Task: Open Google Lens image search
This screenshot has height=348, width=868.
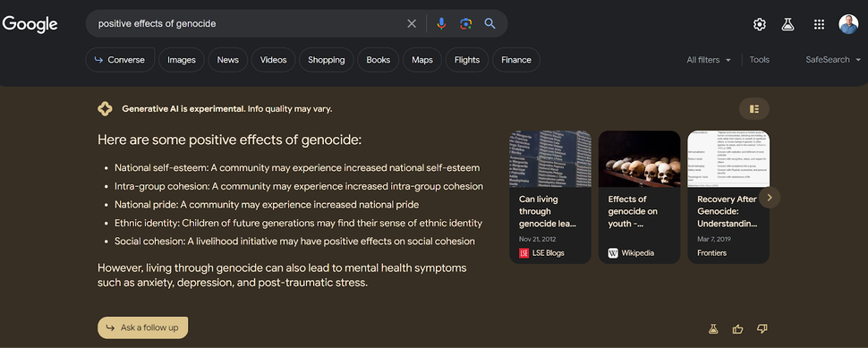Action: click(465, 24)
